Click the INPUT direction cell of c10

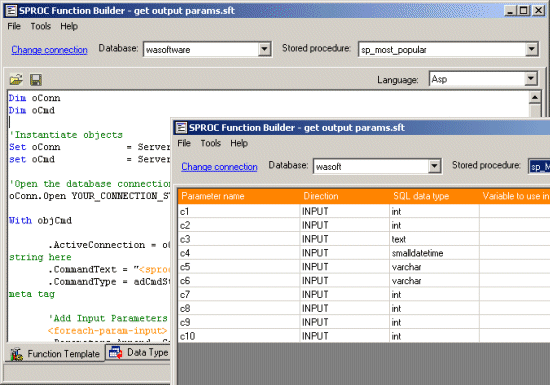(345, 336)
